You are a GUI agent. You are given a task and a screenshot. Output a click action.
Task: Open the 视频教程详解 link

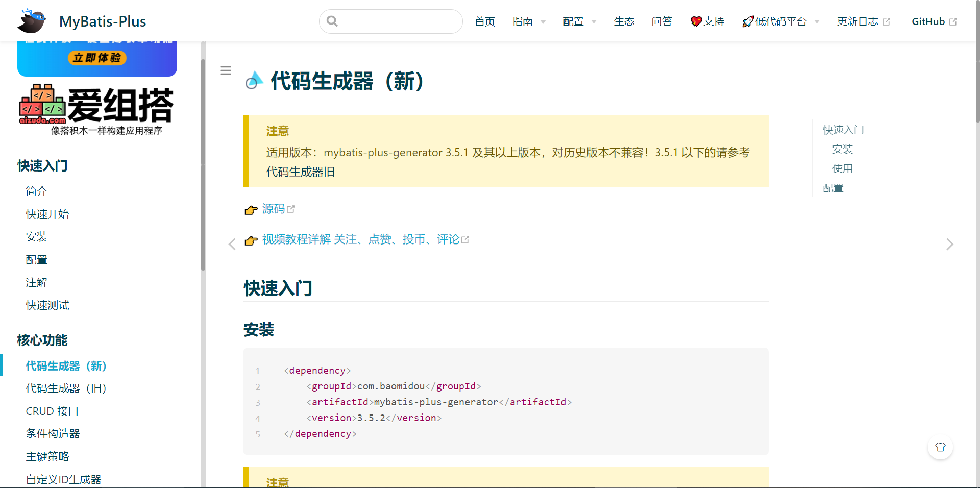(365, 239)
